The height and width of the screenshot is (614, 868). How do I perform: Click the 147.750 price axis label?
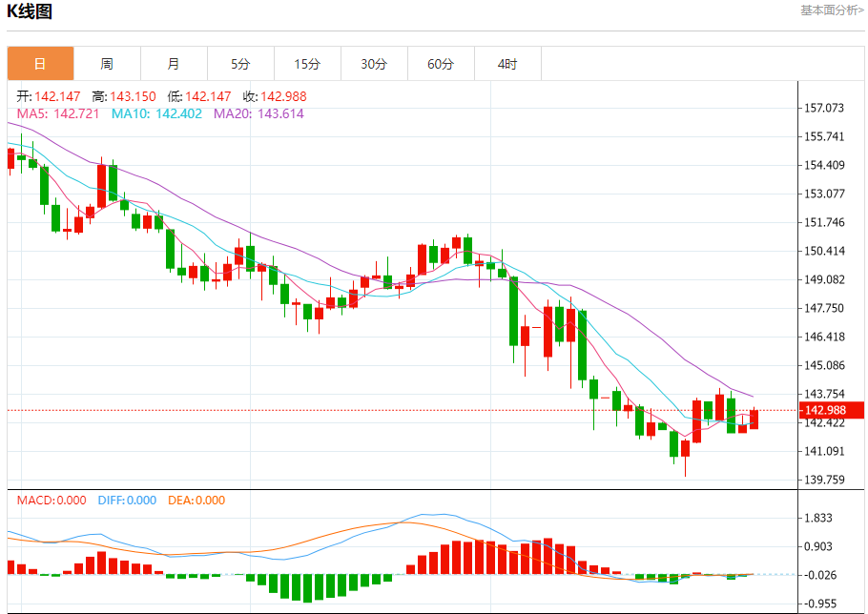coord(824,308)
